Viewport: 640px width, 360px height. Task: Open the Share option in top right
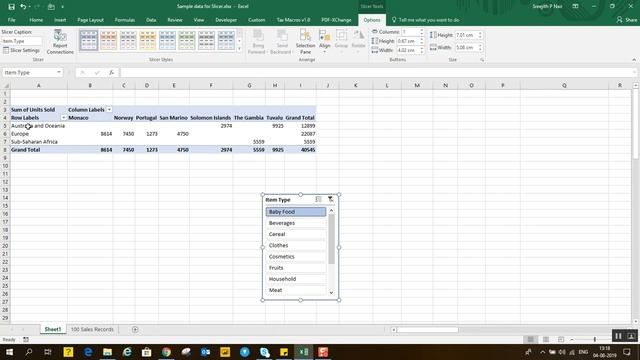tap(627, 20)
